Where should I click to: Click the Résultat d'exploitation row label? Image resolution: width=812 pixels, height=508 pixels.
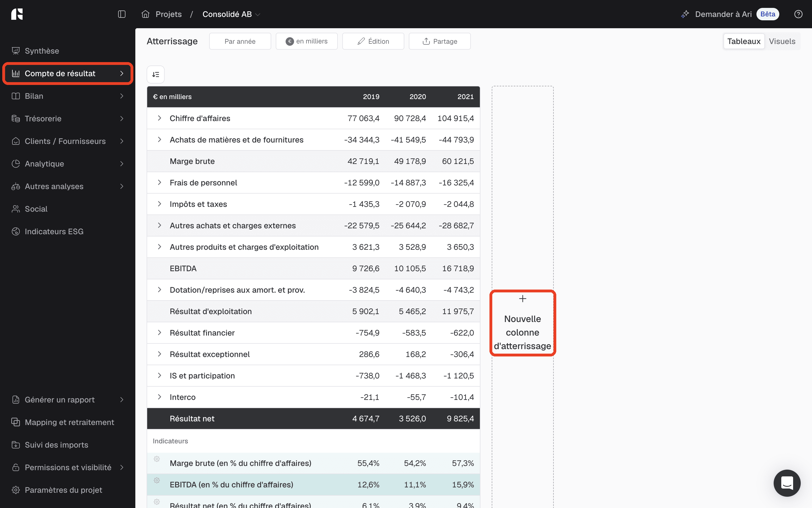point(210,312)
